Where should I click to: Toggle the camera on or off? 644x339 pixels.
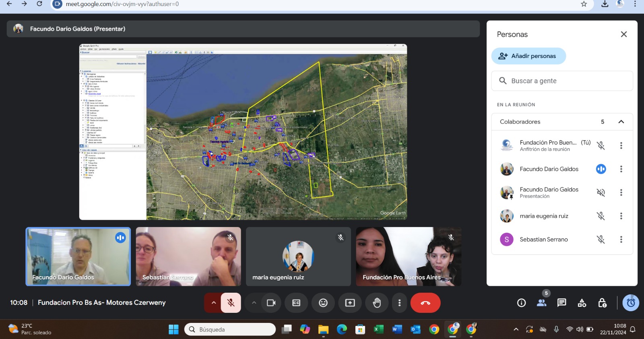pyautogui.click(x=271, y=303)
